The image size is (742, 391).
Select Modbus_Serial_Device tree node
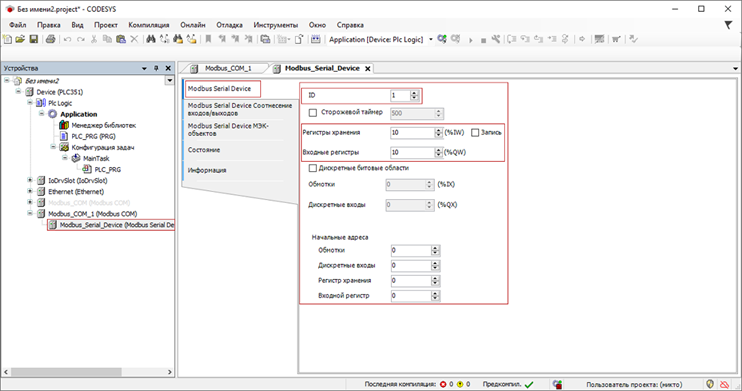116,225
